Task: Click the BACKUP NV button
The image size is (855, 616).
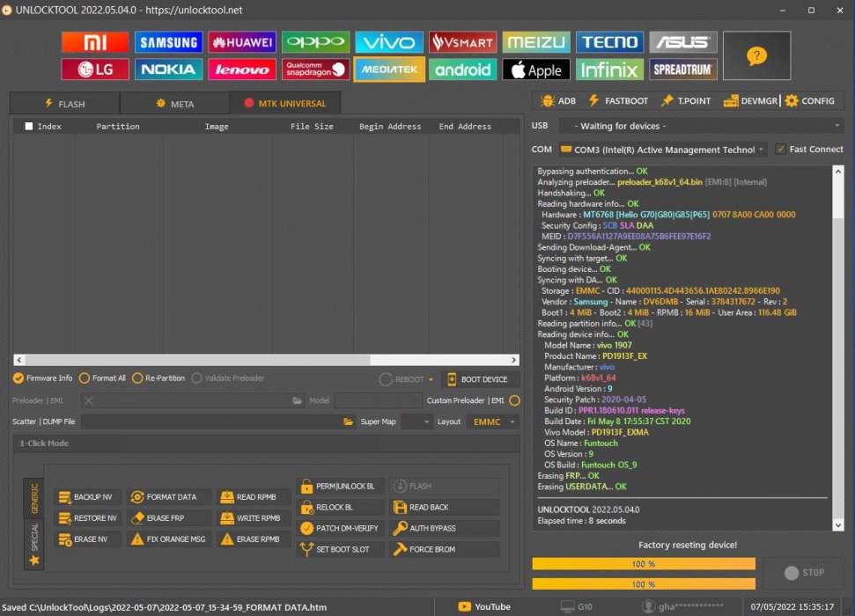Action: [x=86, y=497]
